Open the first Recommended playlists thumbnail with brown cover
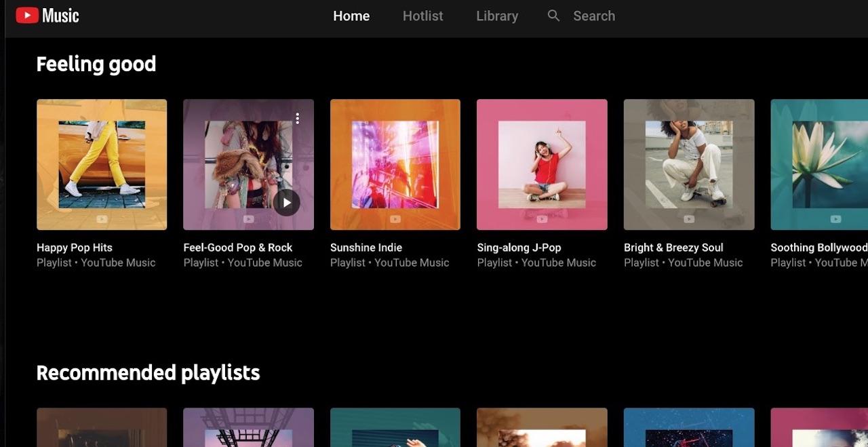This screenshot has height=447, width=868. [102, 427]
